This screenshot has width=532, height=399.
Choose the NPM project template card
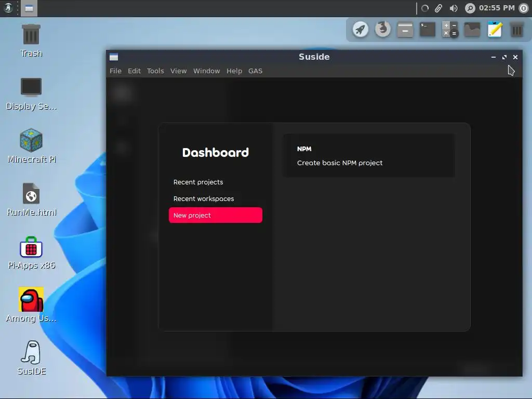369,155
